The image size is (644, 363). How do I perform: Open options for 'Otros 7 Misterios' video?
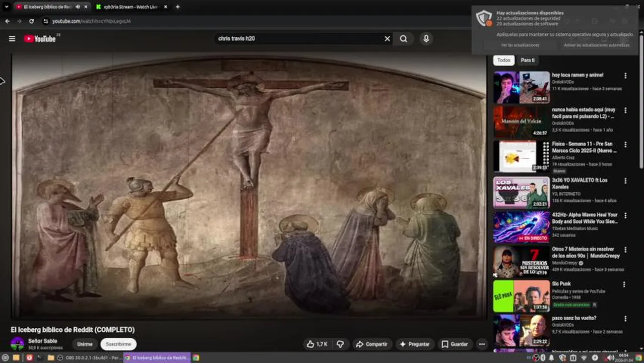click(625, 250)
